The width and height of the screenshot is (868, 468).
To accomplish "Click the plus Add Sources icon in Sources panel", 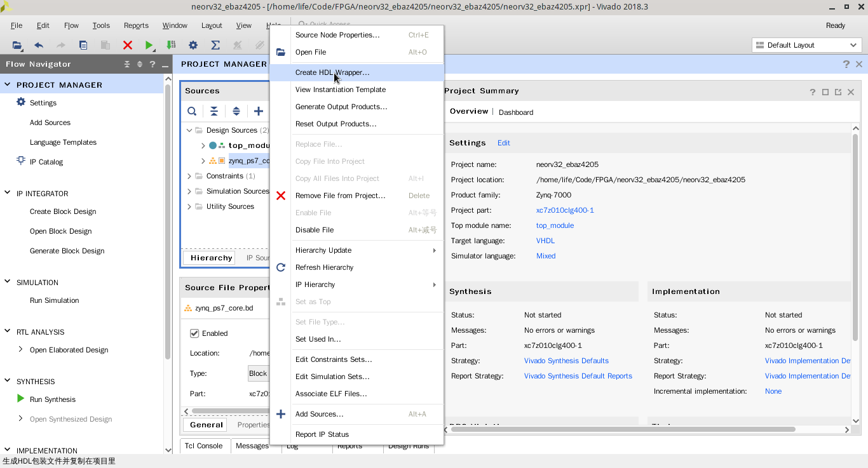I will (x=259, y=111).
